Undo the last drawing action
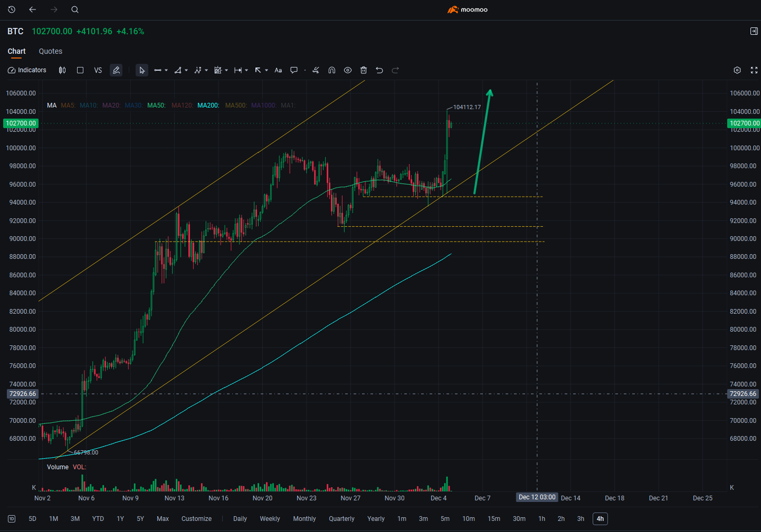Image resolution: width=761 pixels, height=532 pixels. [x=379, y=70]
